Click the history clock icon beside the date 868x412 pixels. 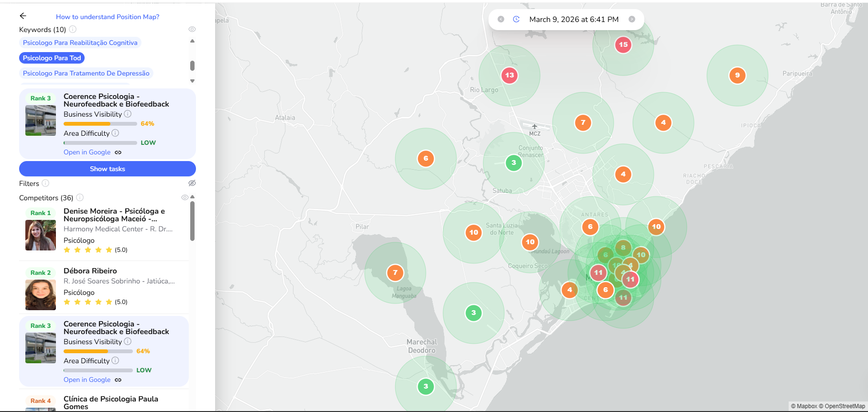click(x=516, y=19)
